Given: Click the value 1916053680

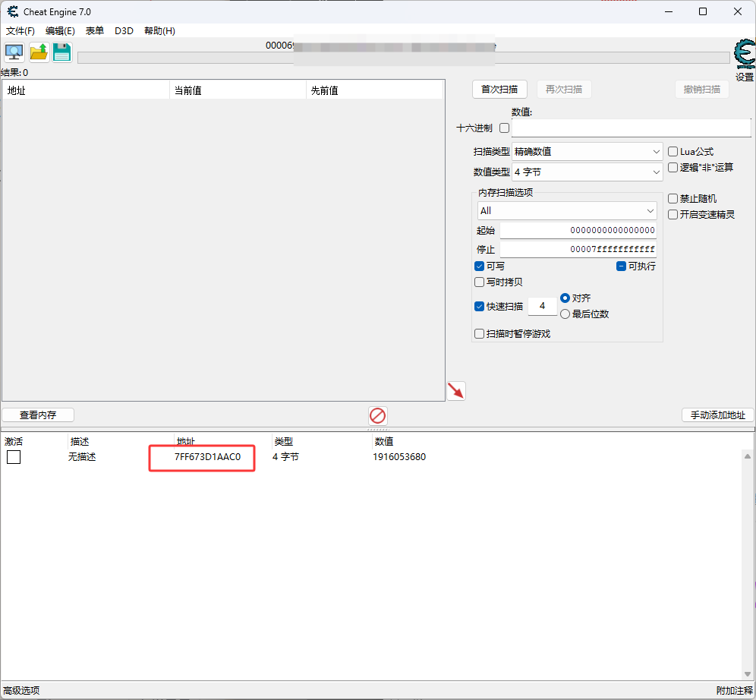Looking at the screenshot, I should click(399, 457).
